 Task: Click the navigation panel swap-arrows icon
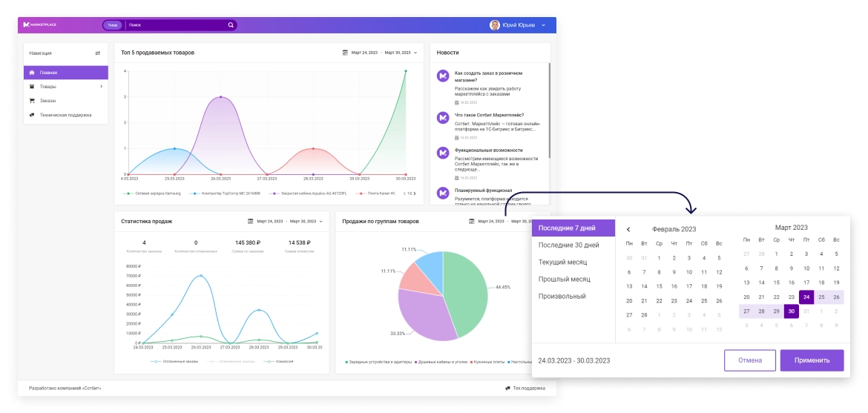[x=97, y=53]
